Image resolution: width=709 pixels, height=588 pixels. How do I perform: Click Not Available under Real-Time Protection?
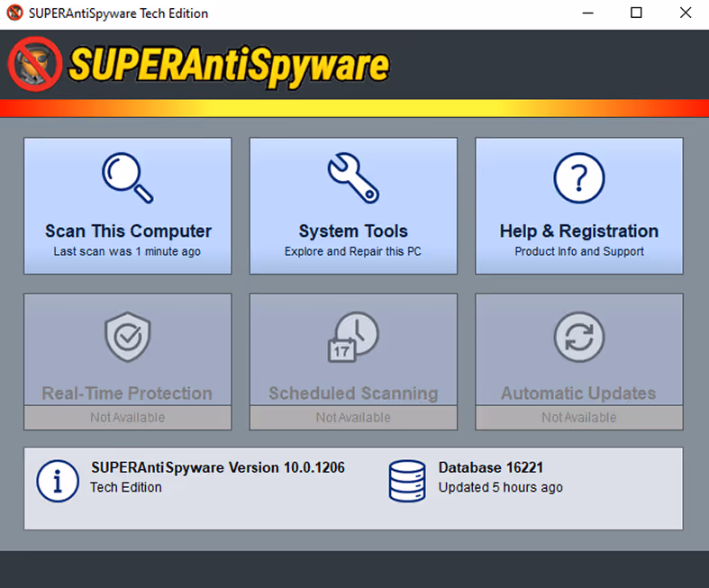click(x=128, y=417)
